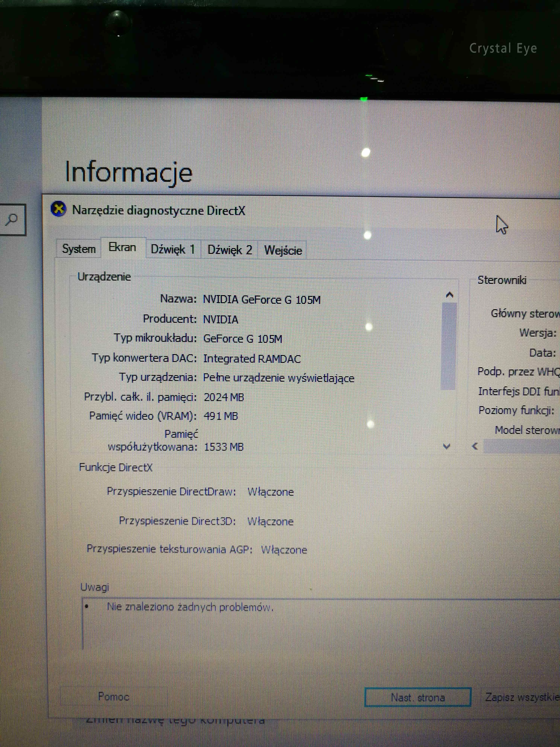Click the drivers list left scroll arrow
This screenshot has width=560, height=747.
point(475,446)
